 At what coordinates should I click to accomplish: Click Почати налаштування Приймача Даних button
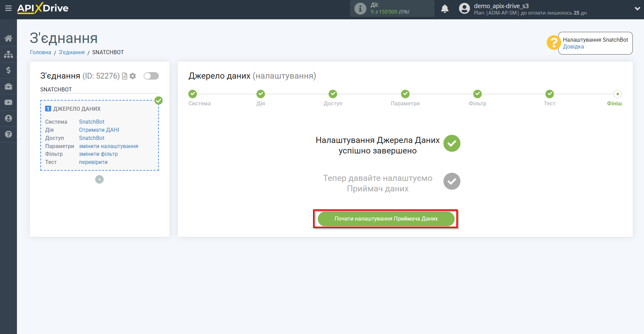(x=386, y=219)
